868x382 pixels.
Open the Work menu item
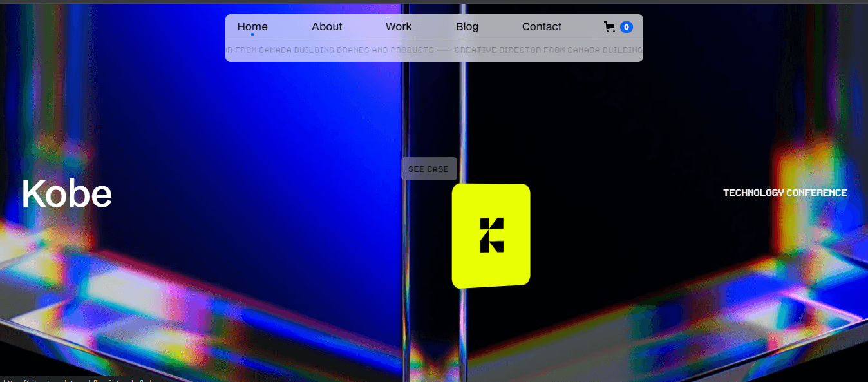(399, 27)
